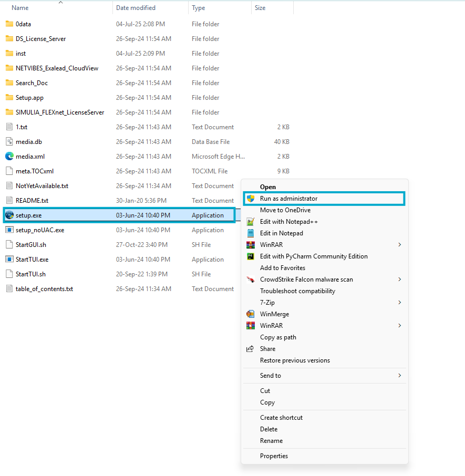Expand the Send to submenu arrow
465x476 pixels.
(399, 375)
